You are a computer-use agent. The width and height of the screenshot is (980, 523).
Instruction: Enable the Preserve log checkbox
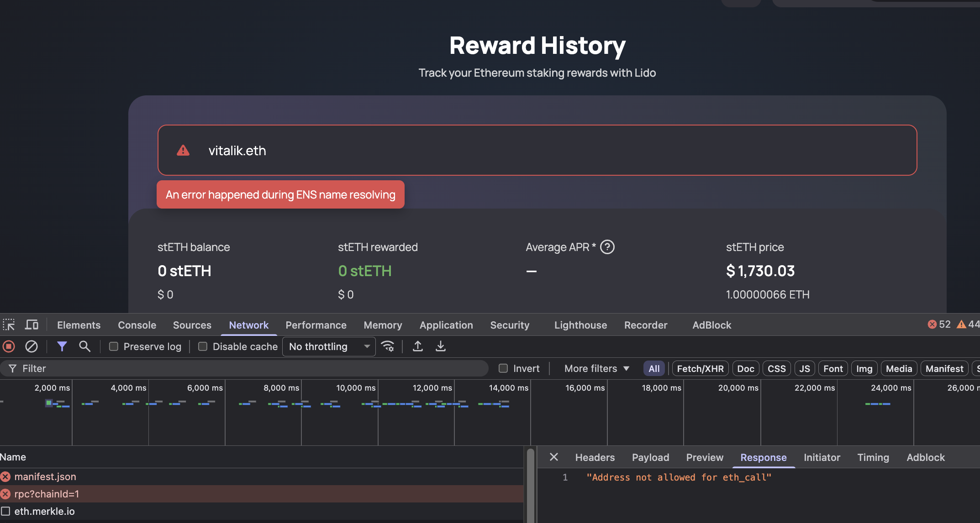pyautogui.click(x=114, y=347)
